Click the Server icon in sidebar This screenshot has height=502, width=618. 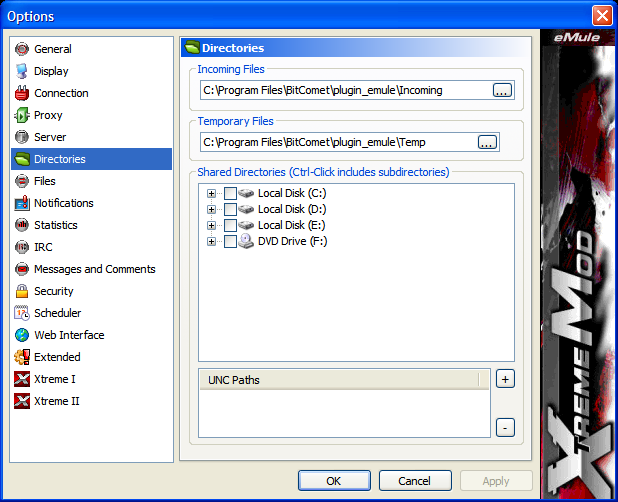pos(22,137)
